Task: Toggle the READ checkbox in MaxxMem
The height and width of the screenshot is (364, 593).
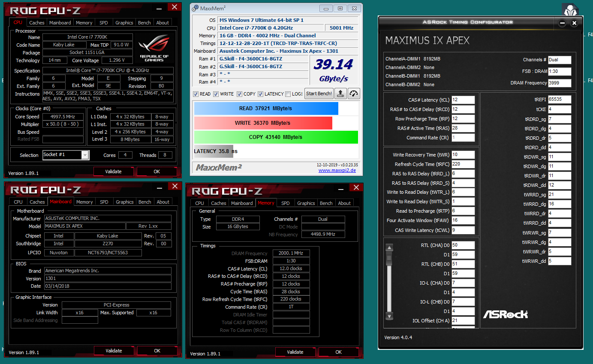Action: pos(196,94)
